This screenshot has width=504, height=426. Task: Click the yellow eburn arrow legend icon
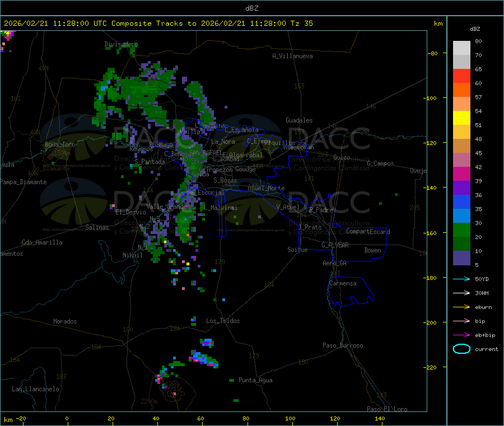(x=461, y=307)
